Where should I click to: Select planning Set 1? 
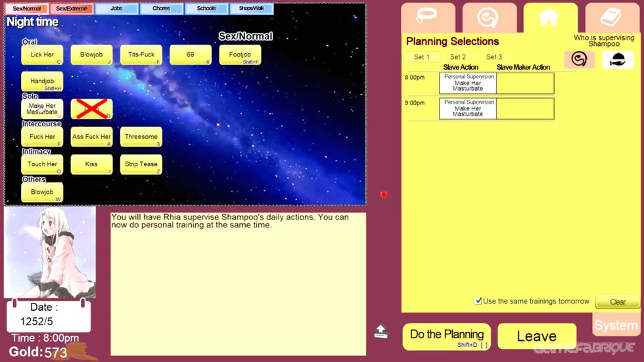[x=421, y=57]
